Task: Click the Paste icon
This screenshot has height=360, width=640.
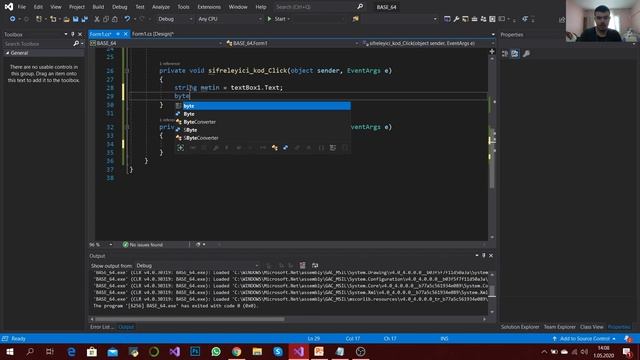Action: [x=115, y=19]
